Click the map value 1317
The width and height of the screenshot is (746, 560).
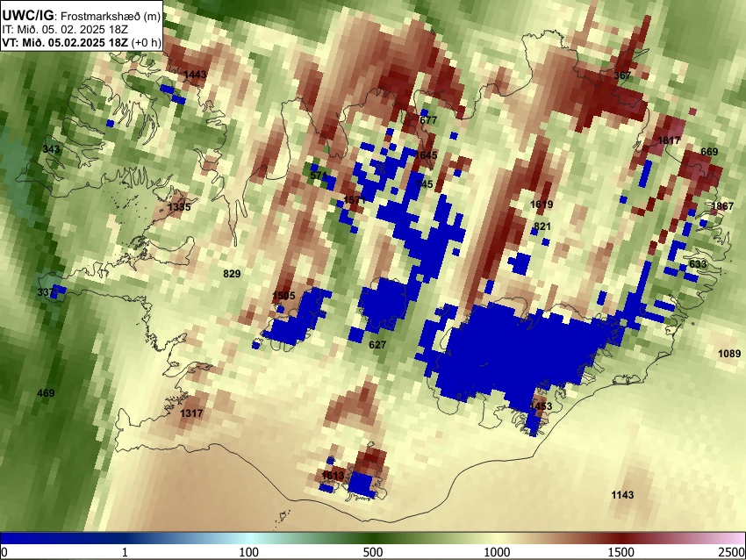(191, 413)
